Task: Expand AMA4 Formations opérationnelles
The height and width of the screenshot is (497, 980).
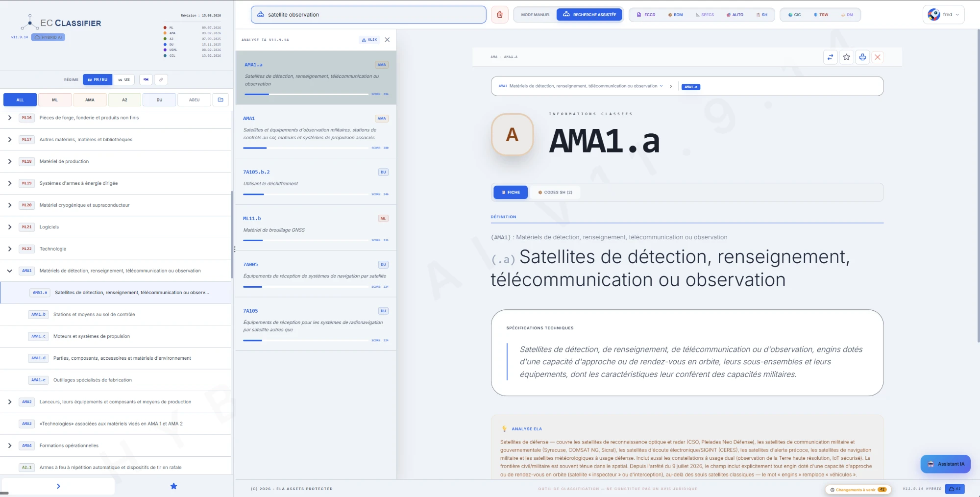Action: [10, 446]
